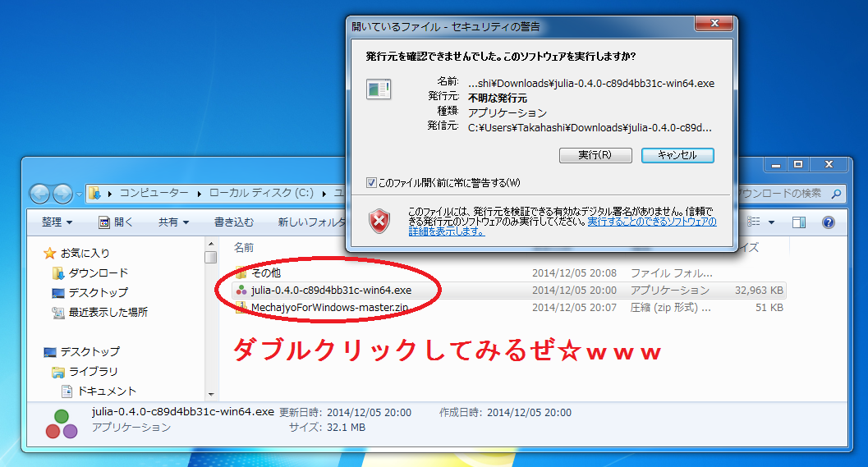Screen dimensions: 868x467
Task: Open デスクトップ under favorites
Action: coord(98,292)
